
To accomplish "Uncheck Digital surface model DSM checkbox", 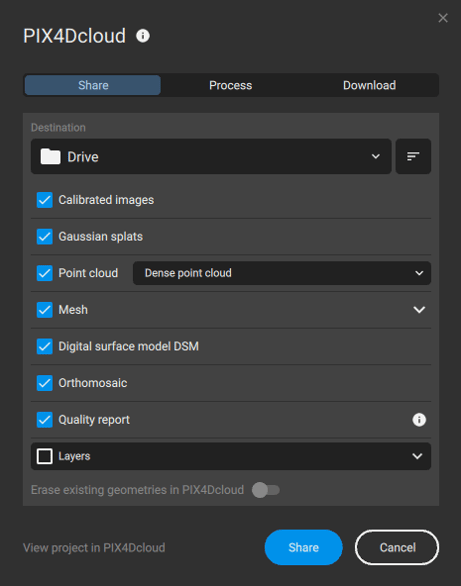I will 44,346.
